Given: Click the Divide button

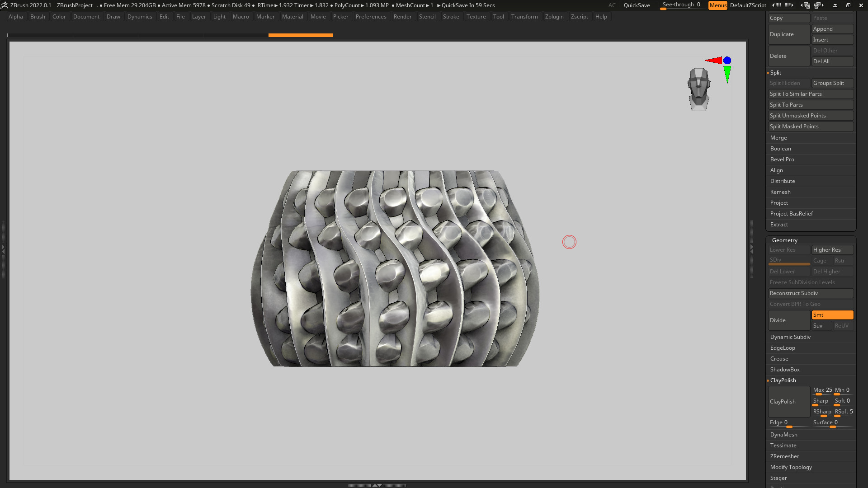Looking at the screenshot, I should click(789, 320).
